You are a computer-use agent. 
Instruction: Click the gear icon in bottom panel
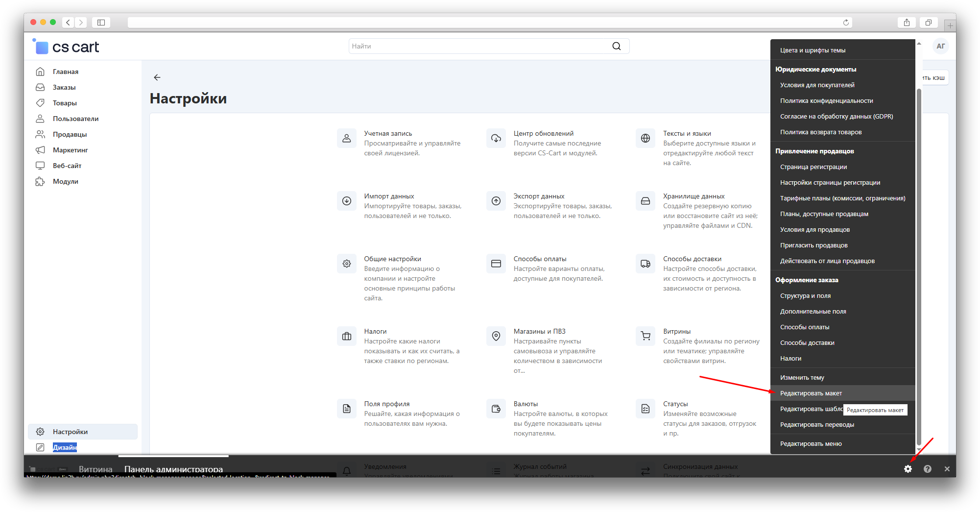(908, 469)
